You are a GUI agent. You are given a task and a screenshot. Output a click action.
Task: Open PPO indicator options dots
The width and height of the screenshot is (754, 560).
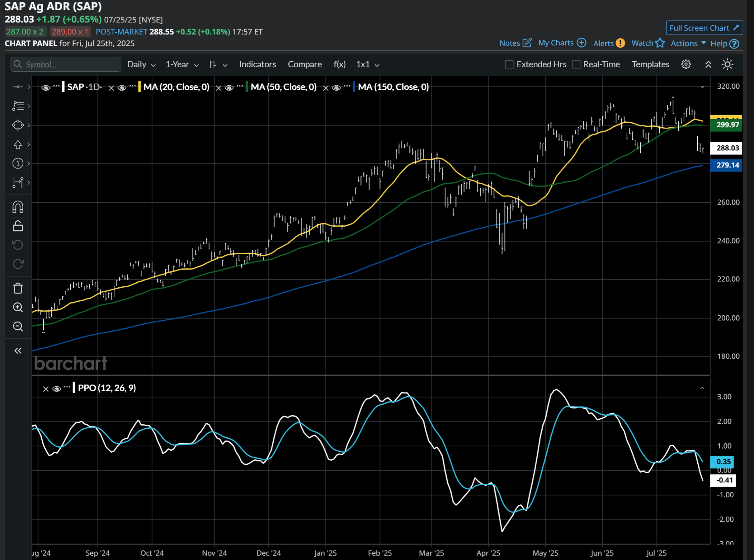tap(67, 387)
